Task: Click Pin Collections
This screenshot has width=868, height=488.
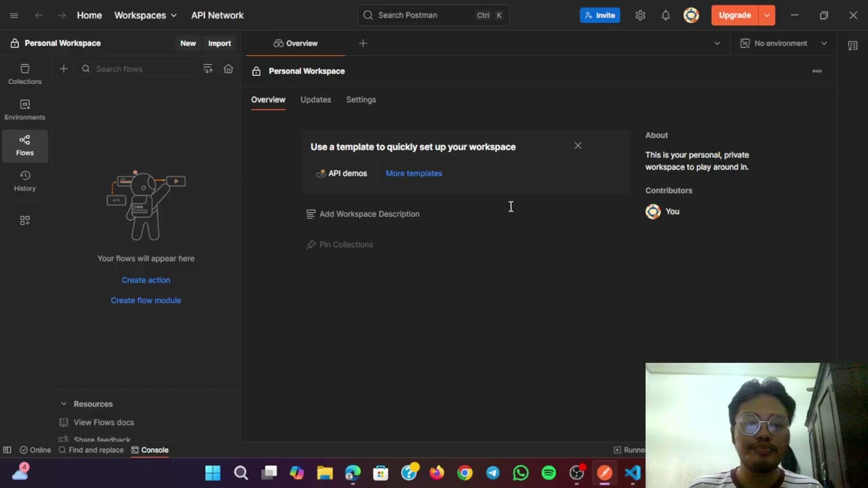Action: [339, 245]
